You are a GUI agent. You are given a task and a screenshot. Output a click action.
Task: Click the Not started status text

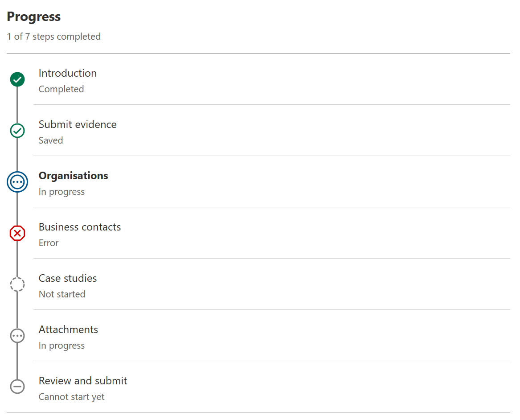[62, 294]
